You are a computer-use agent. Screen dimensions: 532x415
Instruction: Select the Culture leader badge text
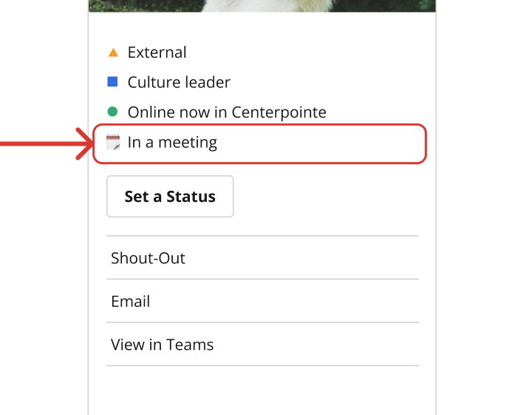point(179,82)
